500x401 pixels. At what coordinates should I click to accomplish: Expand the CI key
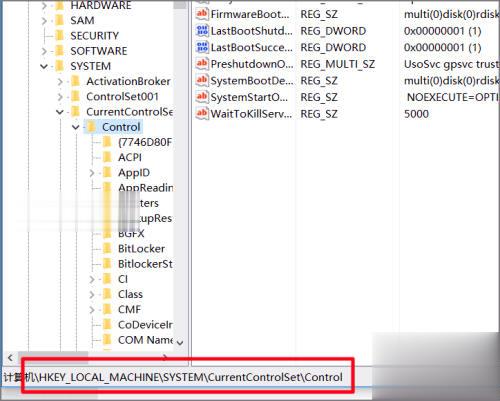92,279
